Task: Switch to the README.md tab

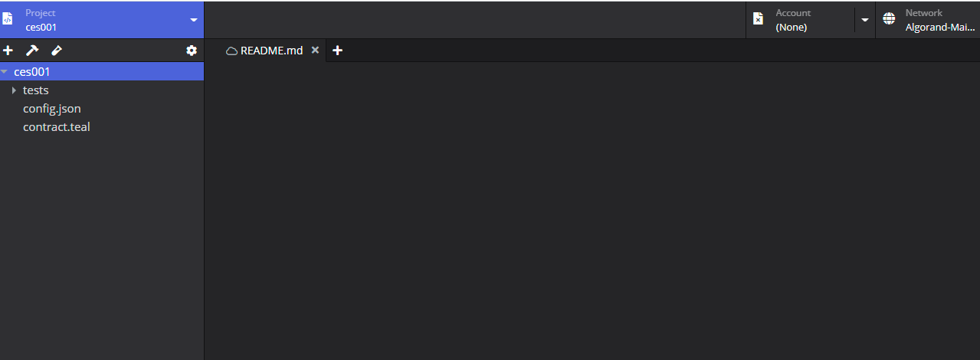Action: (x=272, y=51)
